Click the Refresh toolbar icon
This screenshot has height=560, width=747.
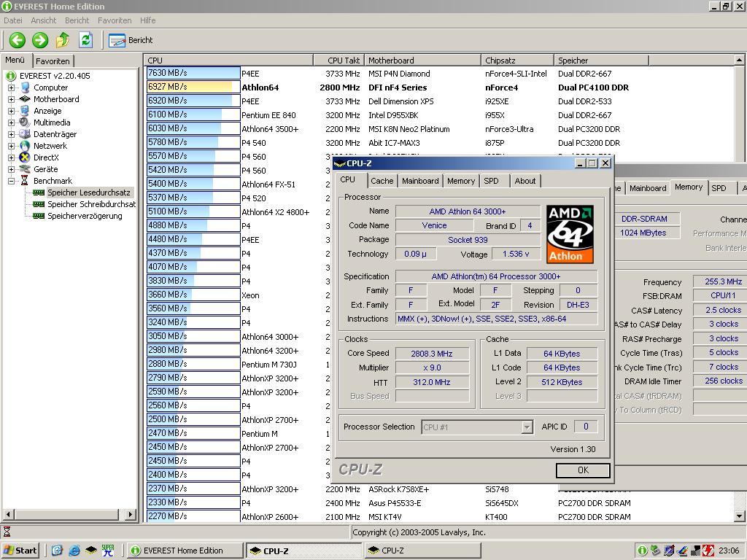click(x=86, y=40)
